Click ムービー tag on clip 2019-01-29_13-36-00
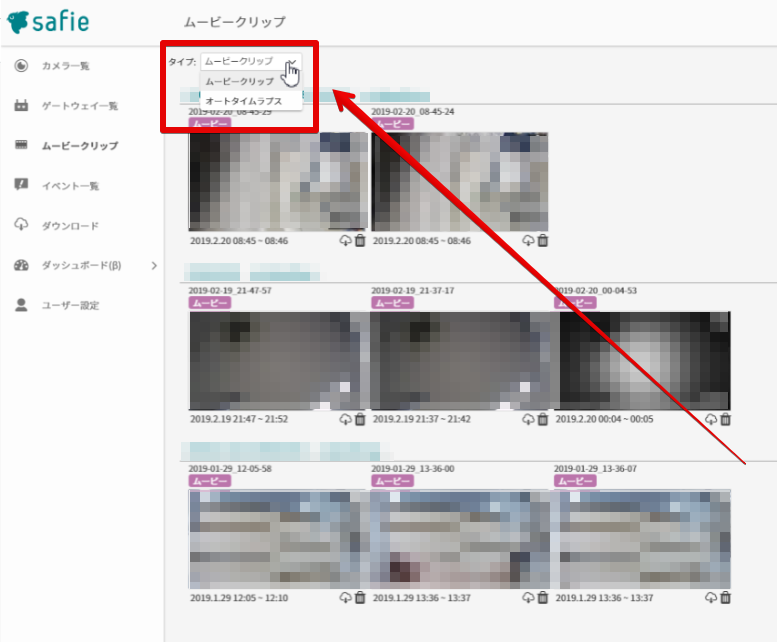This screenshot has height=642, width=777. pyautogui.click(x=392, y=481)
